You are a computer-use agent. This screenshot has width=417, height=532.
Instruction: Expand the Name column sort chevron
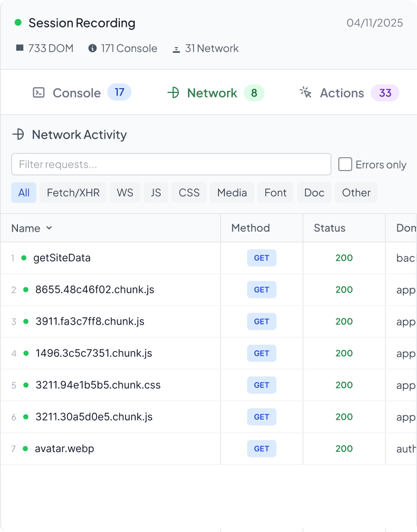click(x=49, y=228)
